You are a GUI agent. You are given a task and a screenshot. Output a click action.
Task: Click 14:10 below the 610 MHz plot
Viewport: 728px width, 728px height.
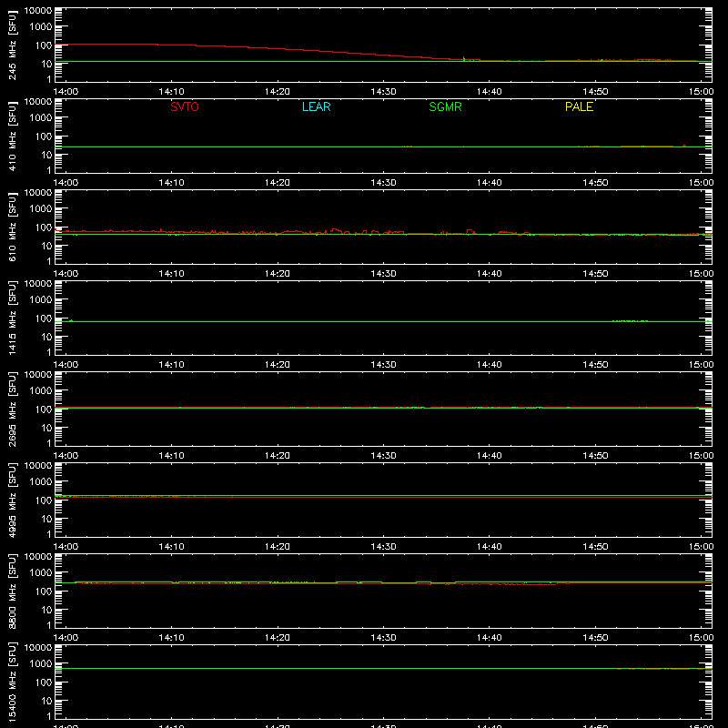pyautogui.click(x=171, y=274)
